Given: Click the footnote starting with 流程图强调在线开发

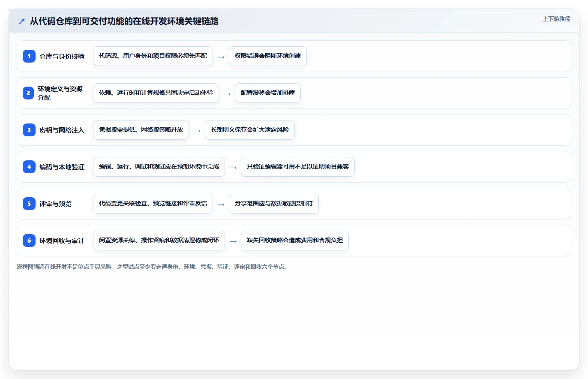Looking at the screenshot, I should 152,267.
